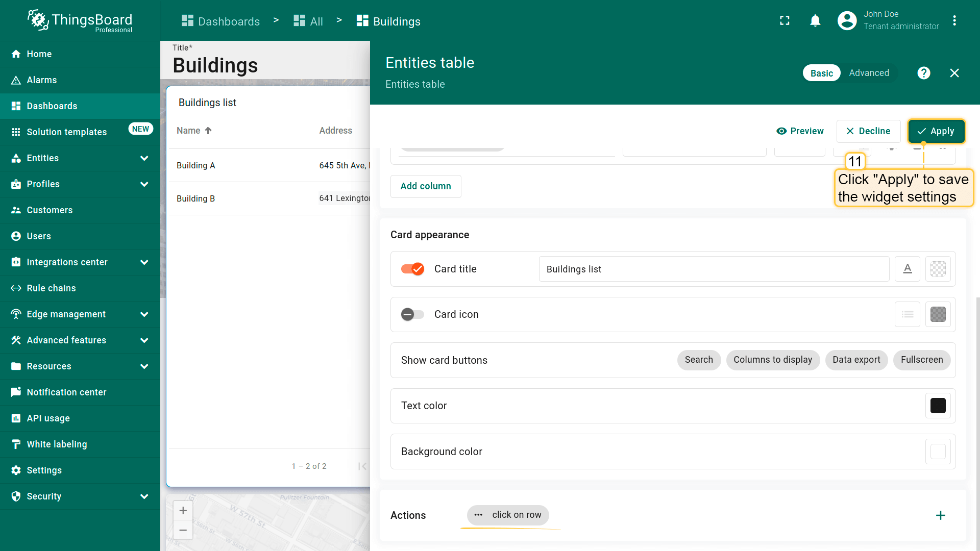Click the card title font settings icon
The height and width of the screenshot is (551, 980).
pyautogui.click(x=907, y=269)
